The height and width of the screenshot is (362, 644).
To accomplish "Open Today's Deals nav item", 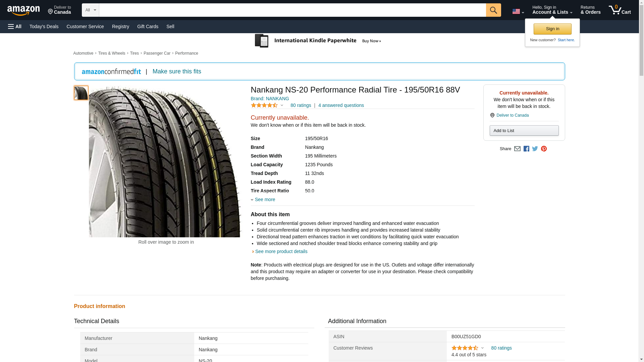I will 44,26.
